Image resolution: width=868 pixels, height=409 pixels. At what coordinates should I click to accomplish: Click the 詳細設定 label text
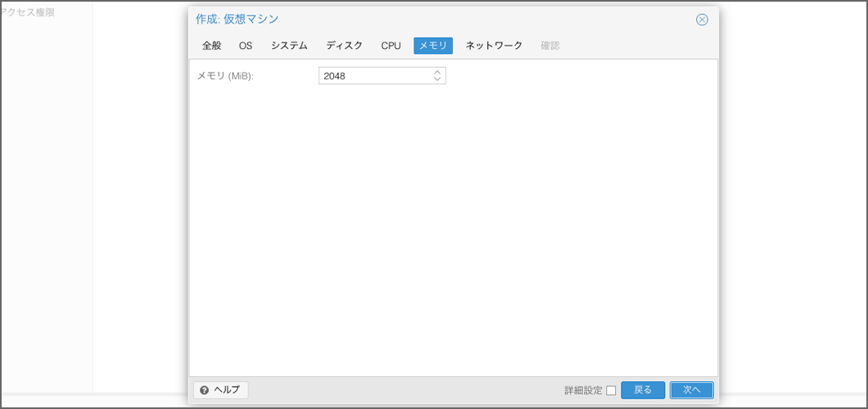(583, 390)
